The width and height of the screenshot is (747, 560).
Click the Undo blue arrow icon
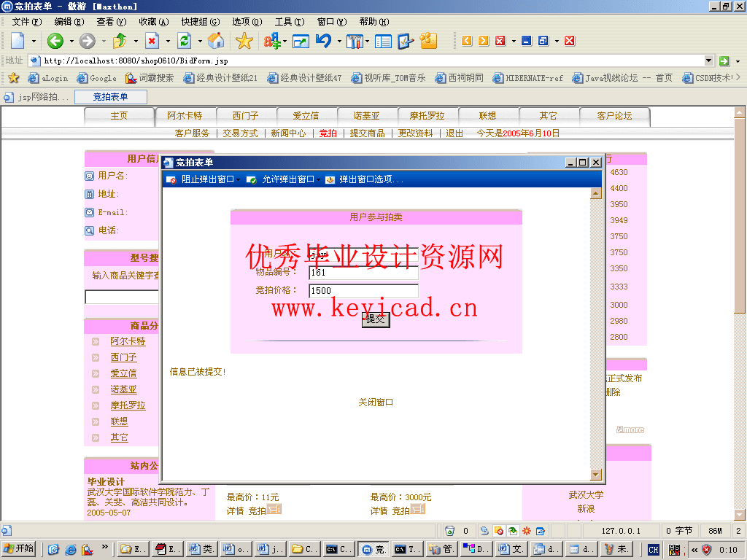323,41
